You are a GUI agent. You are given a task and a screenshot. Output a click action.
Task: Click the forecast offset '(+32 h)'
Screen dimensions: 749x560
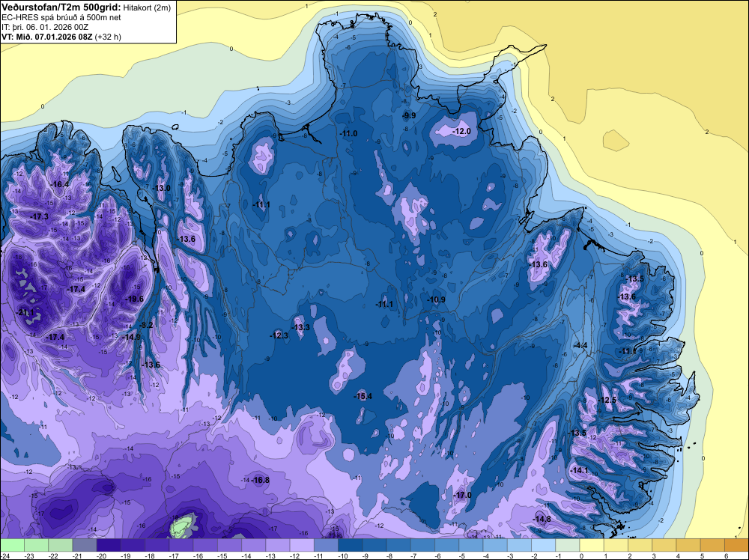click(x=108, y=37)
